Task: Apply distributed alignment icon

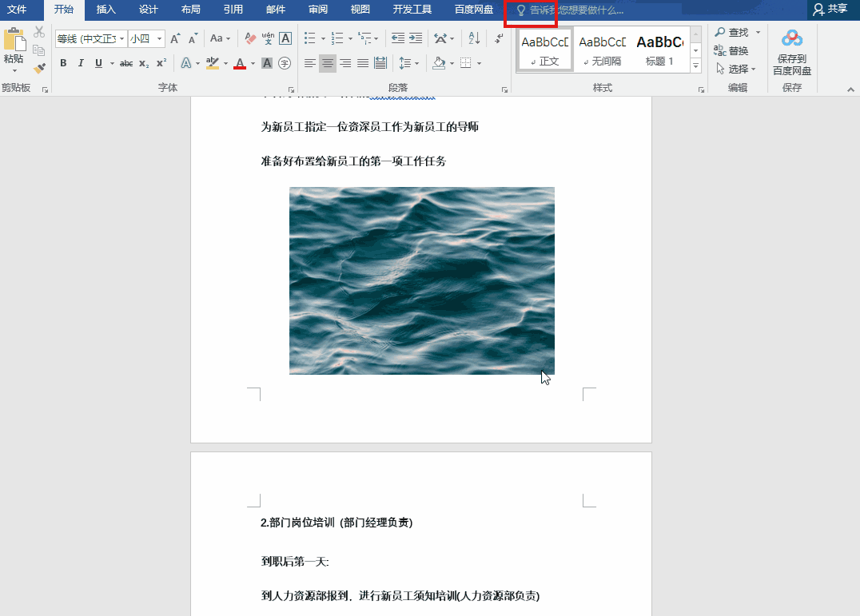Action: tap(380, 63)
